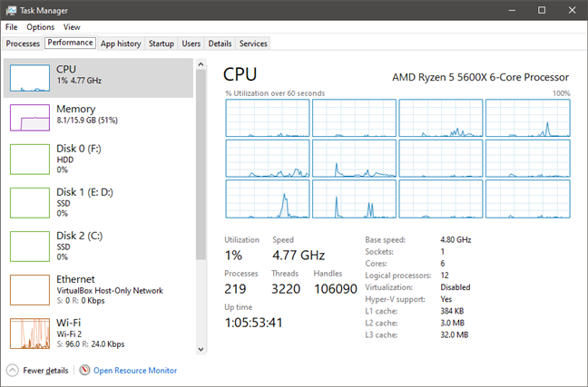Click the Resource Monitor gauge icon
Image resolution: width=588 pixels, height=387 pixels.
(84, 370)
